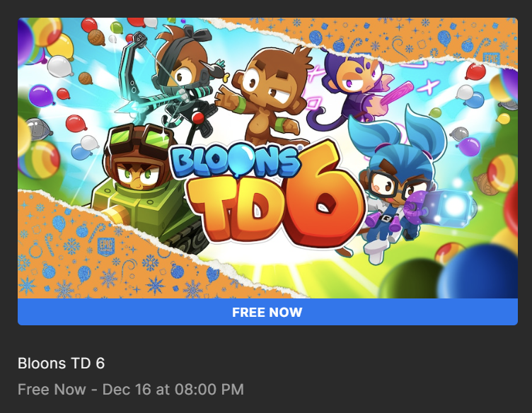Click Epic Games logo in top-right orange corner
The width and height of the screenshot is (532, 413).
point(491,59)
